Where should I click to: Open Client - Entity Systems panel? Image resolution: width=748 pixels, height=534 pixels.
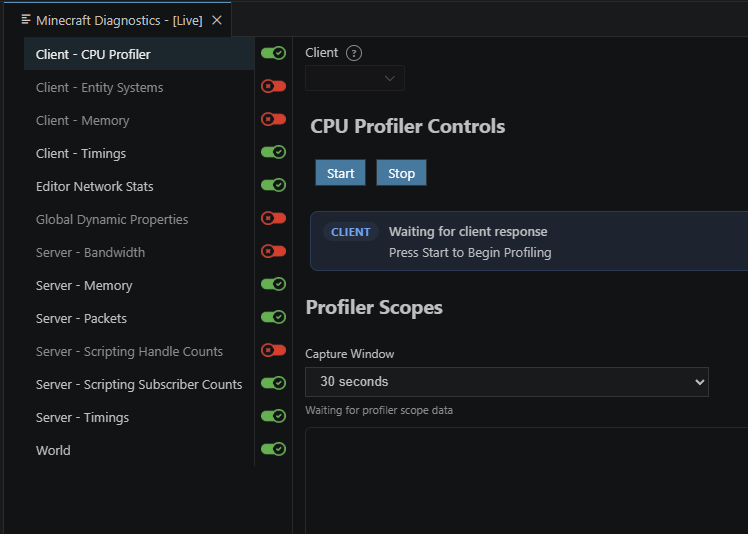(139, 87)
